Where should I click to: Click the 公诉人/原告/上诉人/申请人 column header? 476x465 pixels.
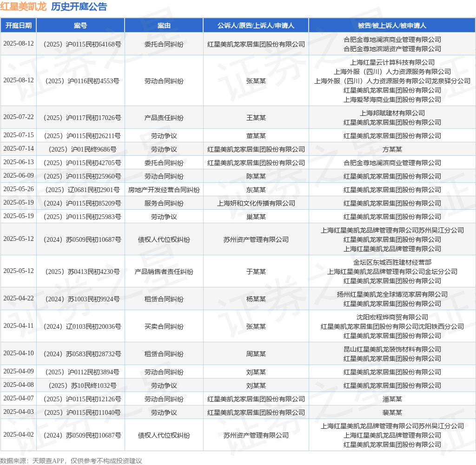256,26
